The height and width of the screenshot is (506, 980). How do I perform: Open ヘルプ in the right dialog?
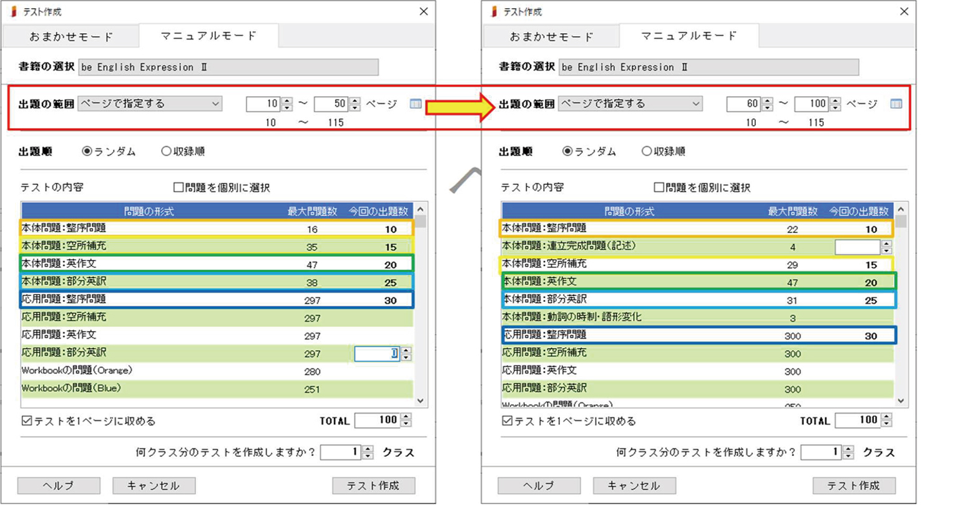coord(539,485)
